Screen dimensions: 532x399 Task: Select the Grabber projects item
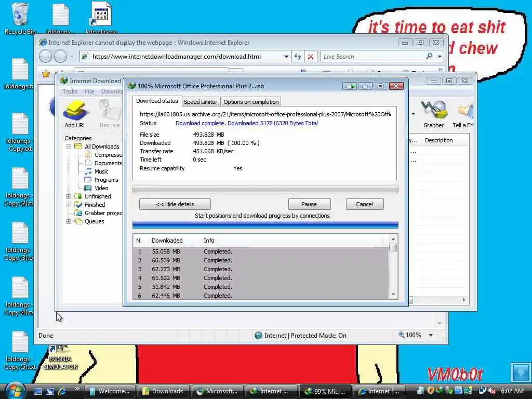click(99, 213)
